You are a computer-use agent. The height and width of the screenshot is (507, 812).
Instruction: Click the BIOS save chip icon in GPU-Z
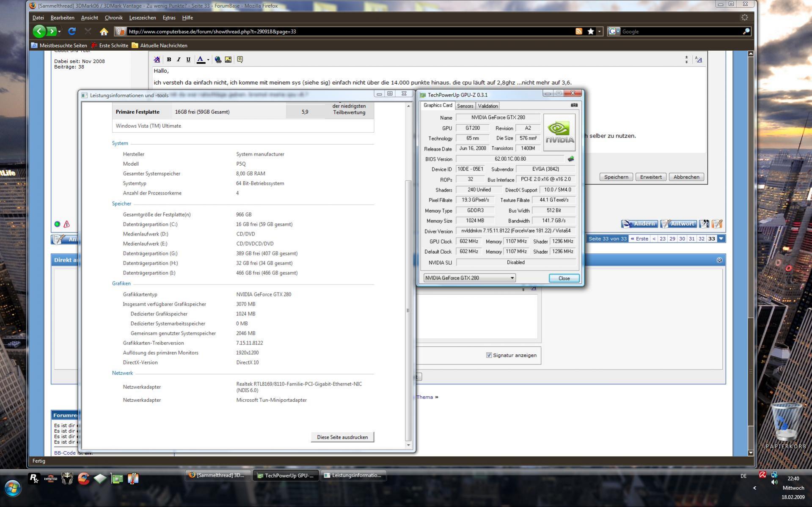tap(570, 159)
